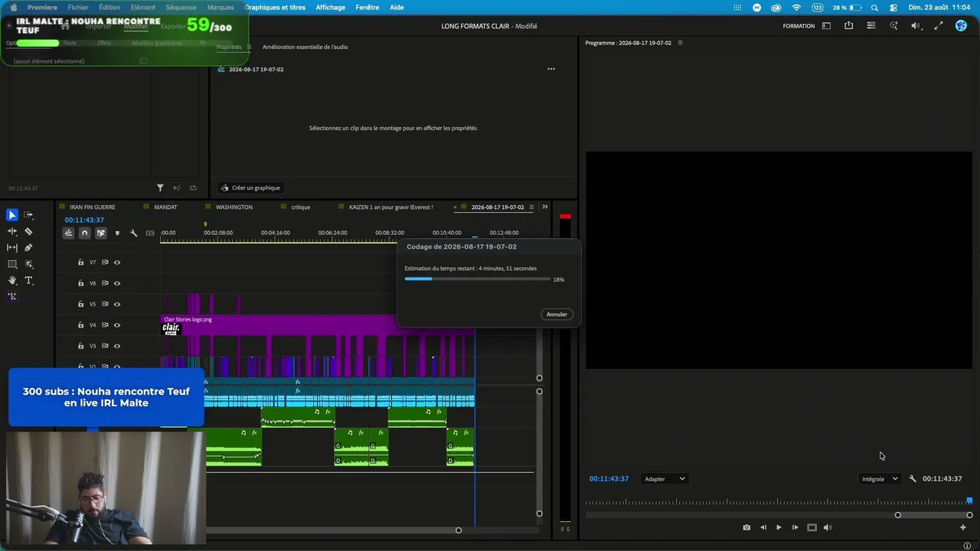Lock track V7 with its padlock
The image size is (980, 551).
80,262
